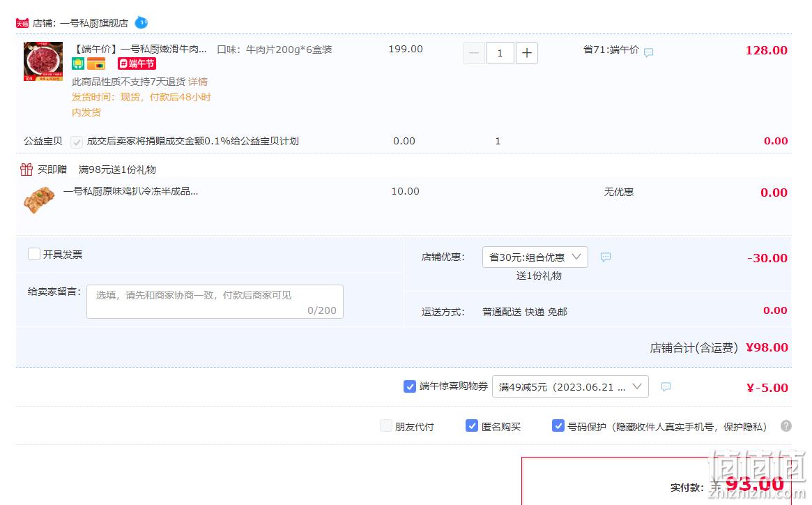This screenshot has height=505, width=812.
Task: Click the 128.00 item subtotal
Action: click(x=767, y=50)
